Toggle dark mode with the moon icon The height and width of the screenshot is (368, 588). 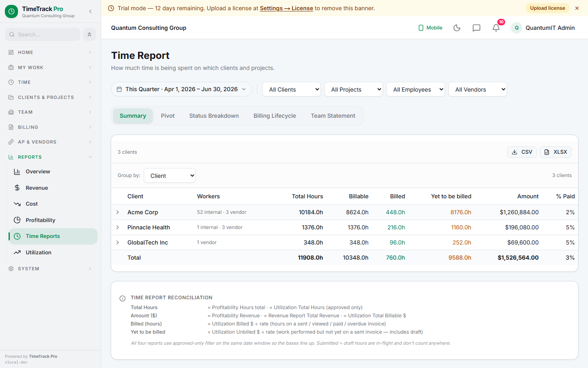(457, 28)
